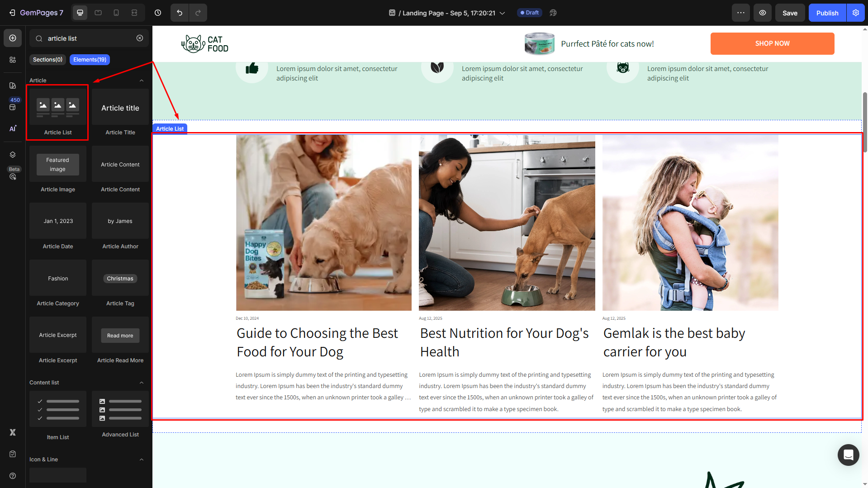Open the live chat support bubble

pos(848,455)
